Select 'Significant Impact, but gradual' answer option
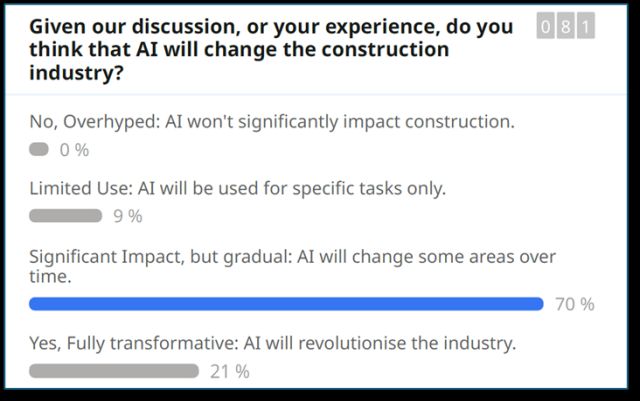Image resolution: width=640 pixels, height=401 pixels. click(292, 266)
